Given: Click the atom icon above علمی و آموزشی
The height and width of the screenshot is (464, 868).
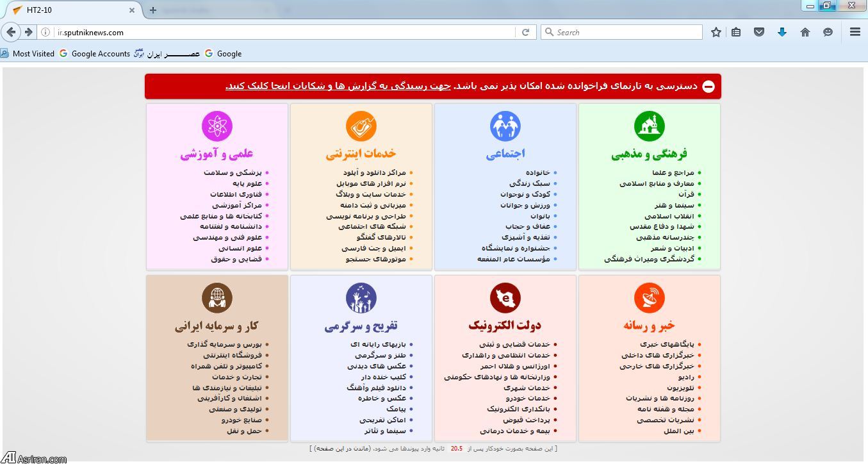Looking at the screenshot, I should (x=217, y=126).
